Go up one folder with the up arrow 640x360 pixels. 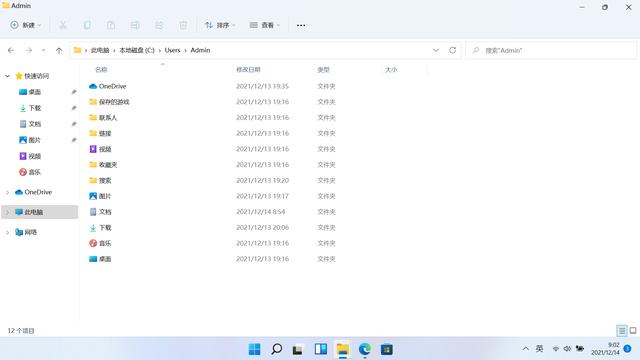59,50
